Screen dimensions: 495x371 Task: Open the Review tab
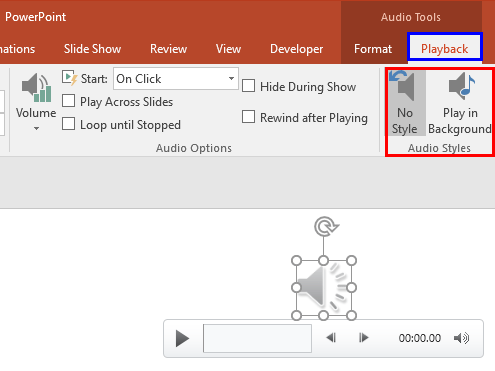pos(168,49)
